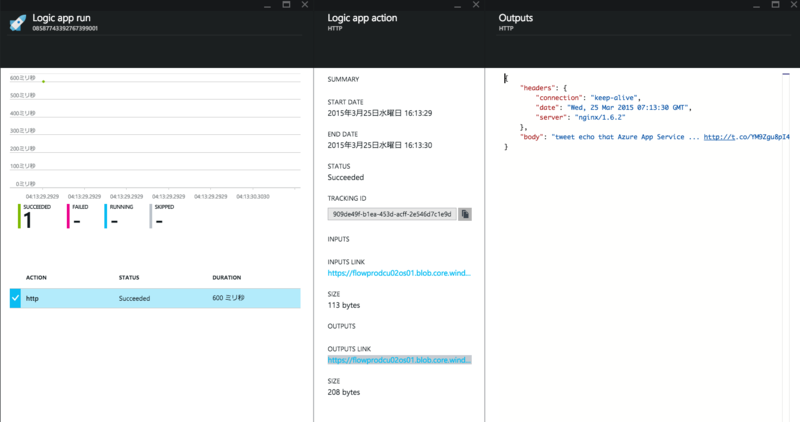
Task: Copy the tracking ID with clipboard icon
Action: 465,214
